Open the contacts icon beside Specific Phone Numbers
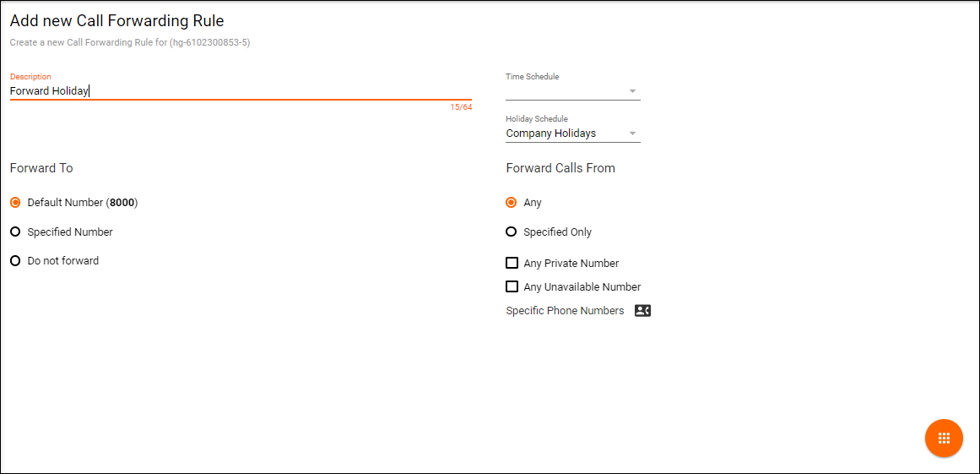Image resolution: width=980 pixels, height=474 pixels. coord(642,311)
